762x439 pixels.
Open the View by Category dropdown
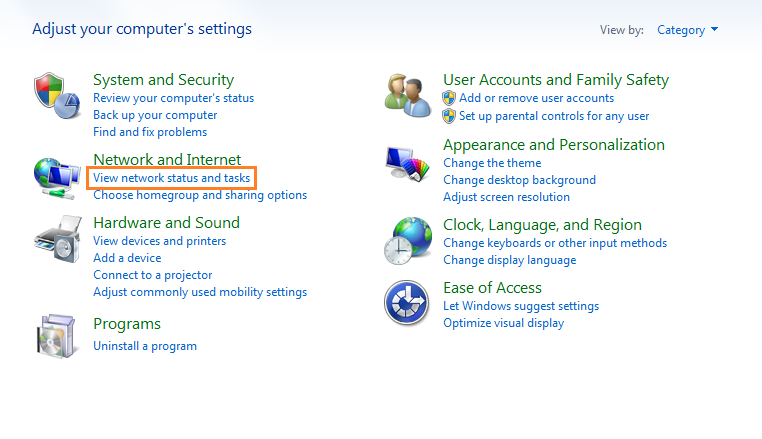click(x=687, y=30)
